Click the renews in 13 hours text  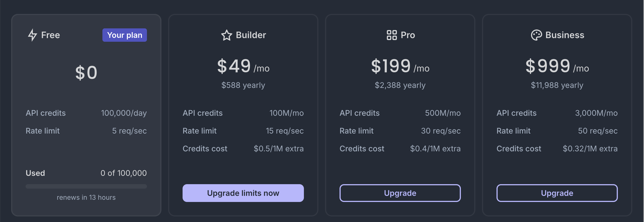point(86,198)
